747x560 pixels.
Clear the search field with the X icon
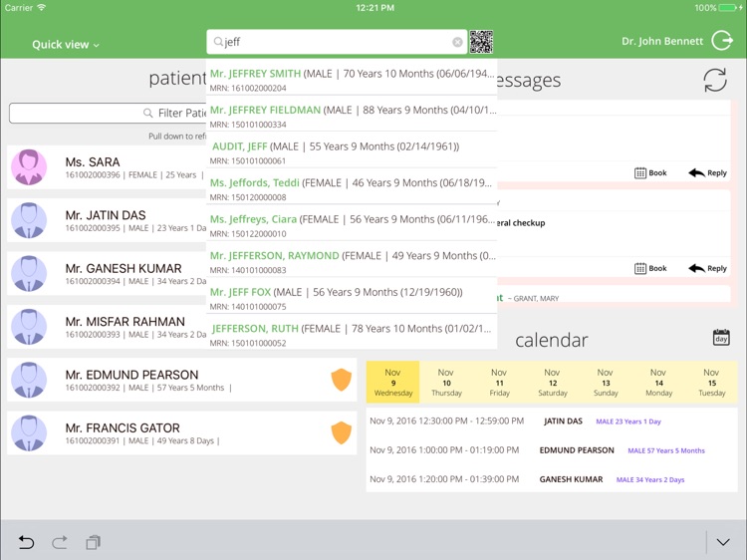[x=457, y=42]
